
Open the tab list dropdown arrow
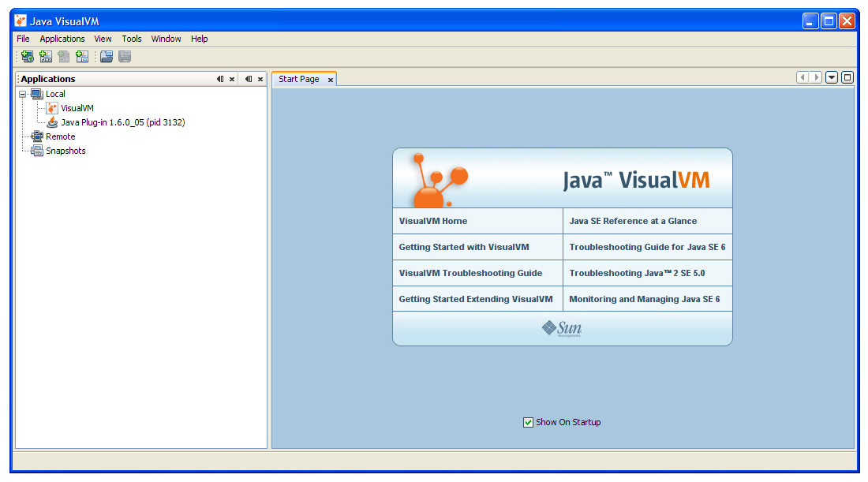coord(832,77)
